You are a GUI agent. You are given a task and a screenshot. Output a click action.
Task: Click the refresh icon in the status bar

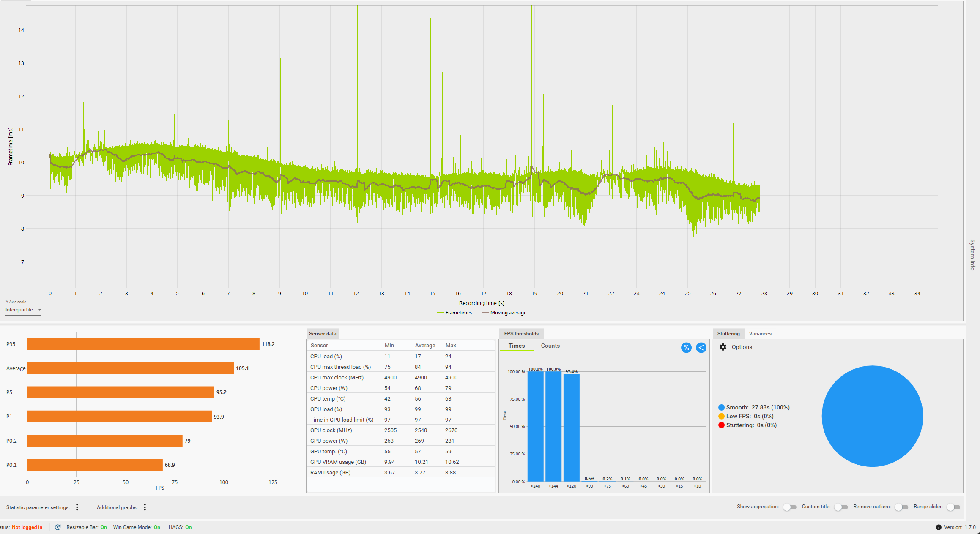pyautogui.click(x=58, y=527)
